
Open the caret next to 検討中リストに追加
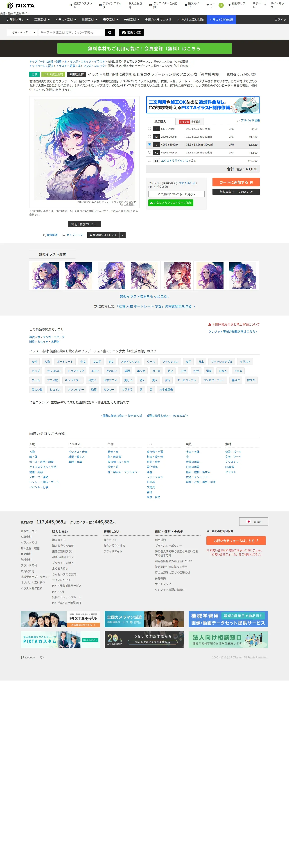[122, 235]
